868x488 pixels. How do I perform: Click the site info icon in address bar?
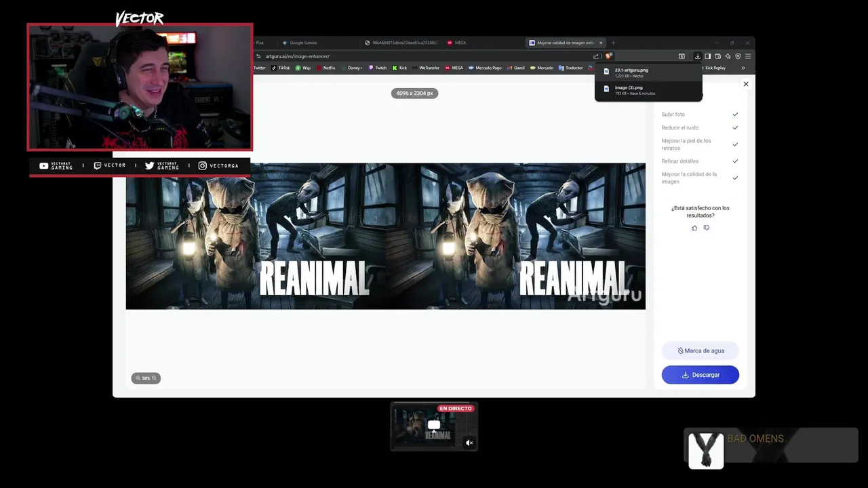[x=259, y=56]
